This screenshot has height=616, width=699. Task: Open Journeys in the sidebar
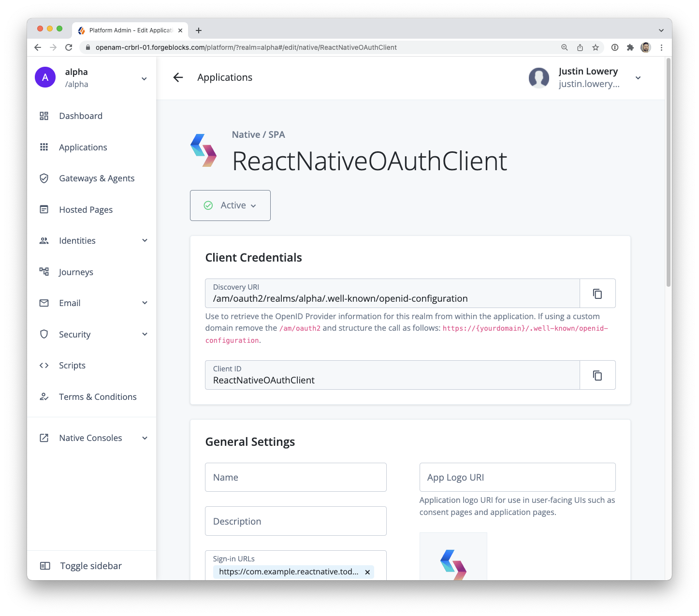(76, 272)
